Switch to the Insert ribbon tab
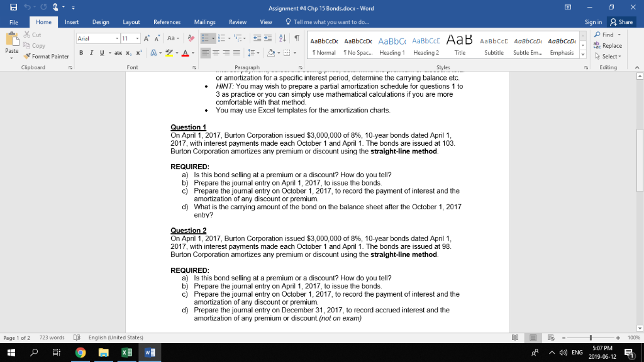 point(70,21)
